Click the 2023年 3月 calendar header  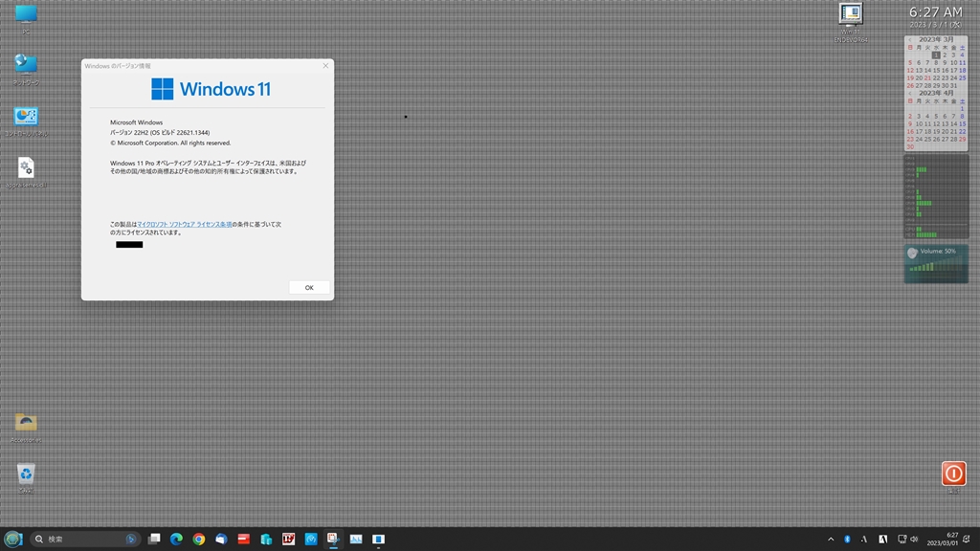click(936, 39)
